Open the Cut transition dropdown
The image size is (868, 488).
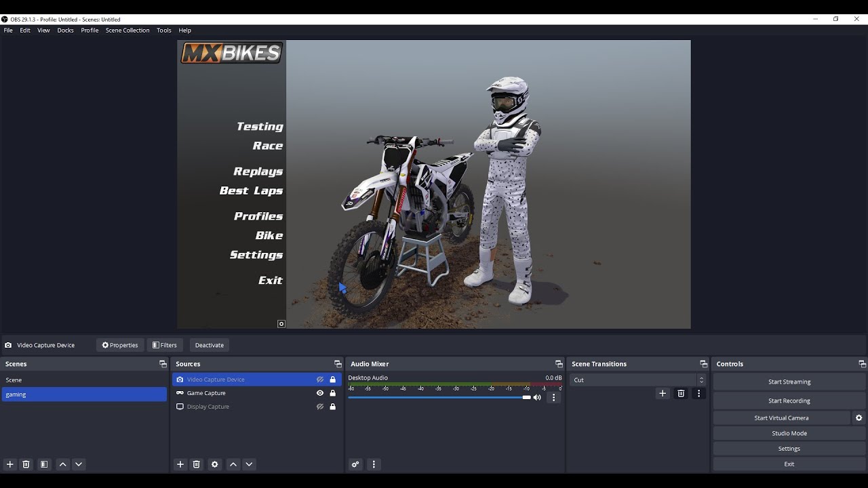(637, 380)
